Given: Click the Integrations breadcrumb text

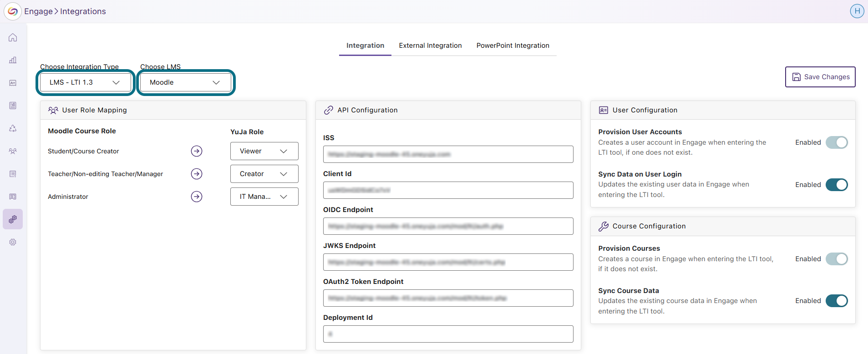Looking at the screenshot, I should click(x=83, y=11).
